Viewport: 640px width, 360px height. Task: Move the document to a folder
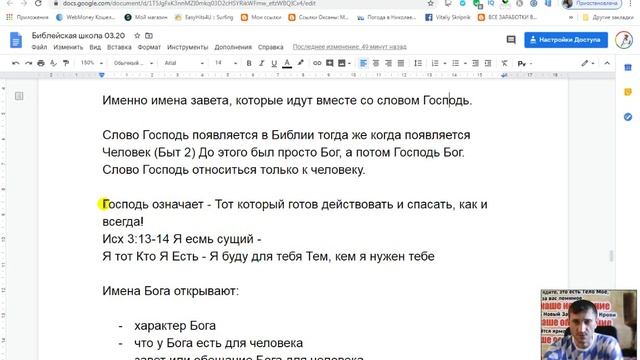click(x=149, y=36)
